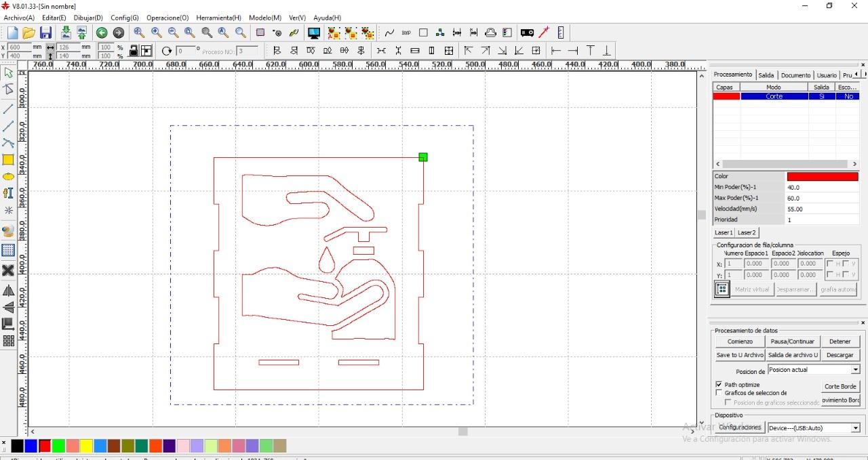Select the node edit tool
This screenshot has height=460, width=868.
point(8,89)
